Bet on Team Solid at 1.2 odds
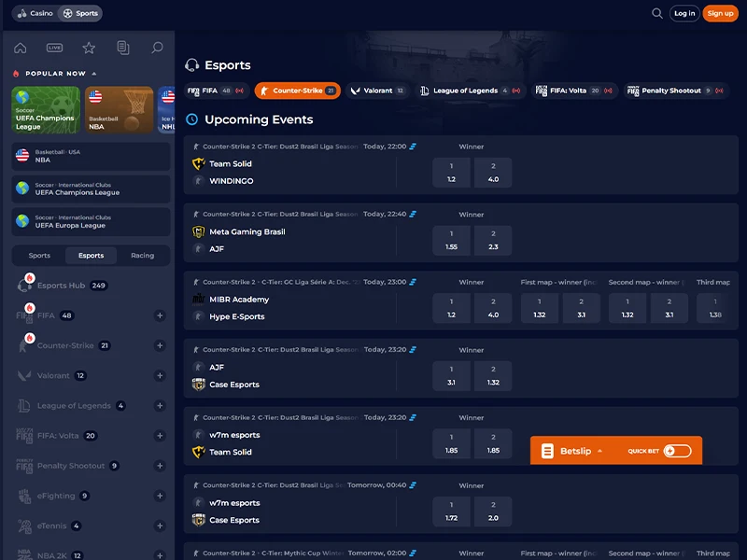The width and height of the screenshot is (747, 560). (x=451, y=173)
